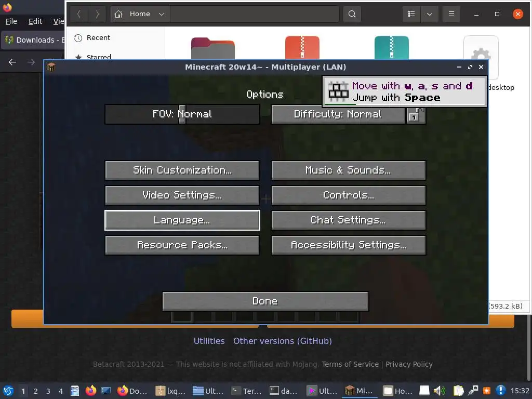532x399 pixels.
Task: Expand the Home path dropdown arrow
Action: point(162,14)
